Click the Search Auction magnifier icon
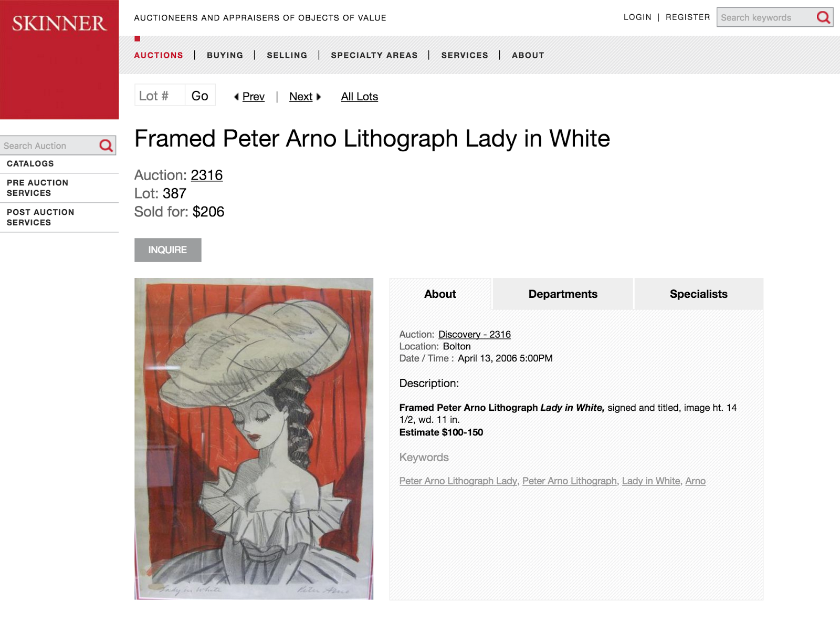Screen dimensions: 840x622 click(106, 146)
